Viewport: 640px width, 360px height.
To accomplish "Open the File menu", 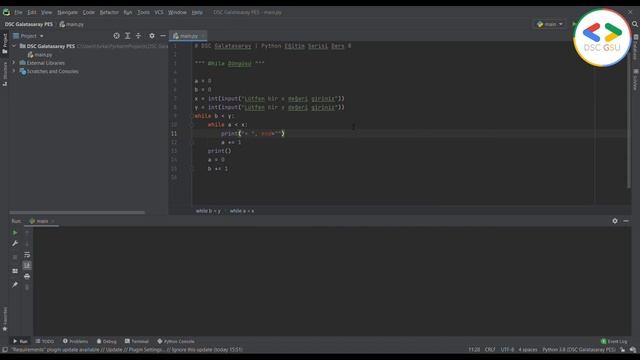I will (18, 12).
